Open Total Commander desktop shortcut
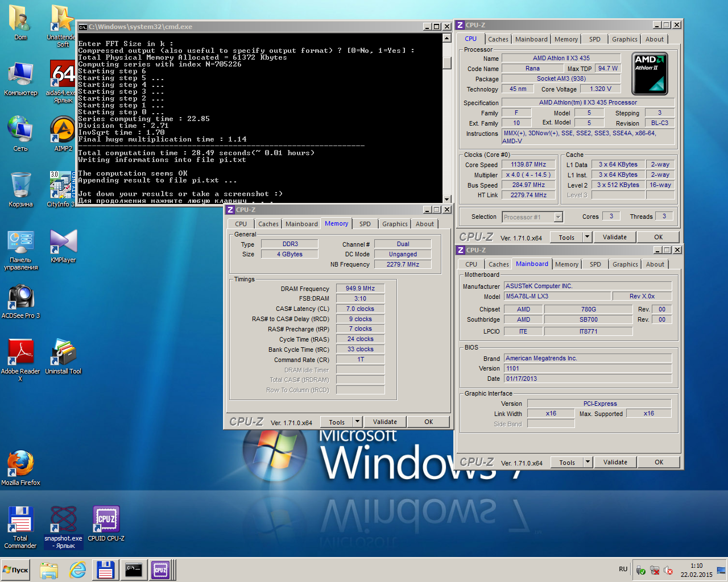This screenshot has height=582, width=728. 20,527
